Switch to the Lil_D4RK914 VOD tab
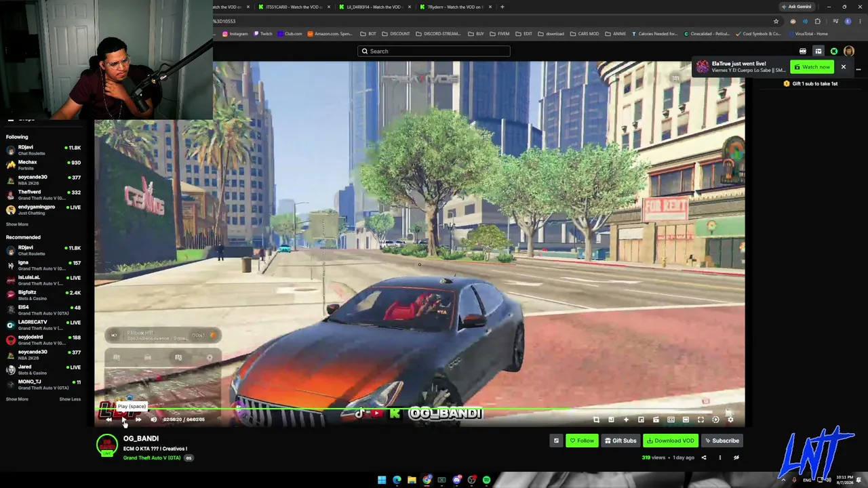Screen dimensions: 868x488 coord(374,7)
